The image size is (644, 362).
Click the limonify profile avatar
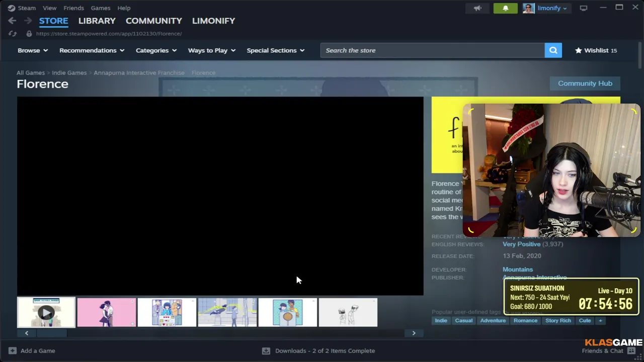click(x=528, y=8)
